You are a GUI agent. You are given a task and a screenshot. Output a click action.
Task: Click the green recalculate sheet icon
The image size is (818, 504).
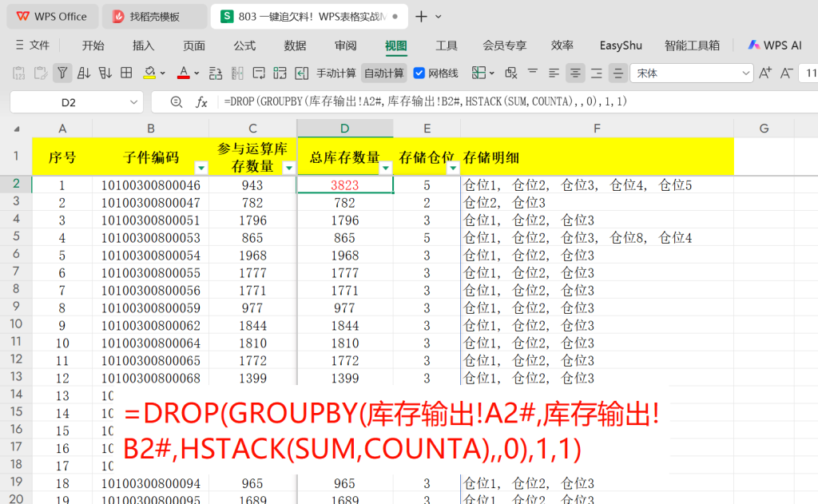tap(280, 73)
